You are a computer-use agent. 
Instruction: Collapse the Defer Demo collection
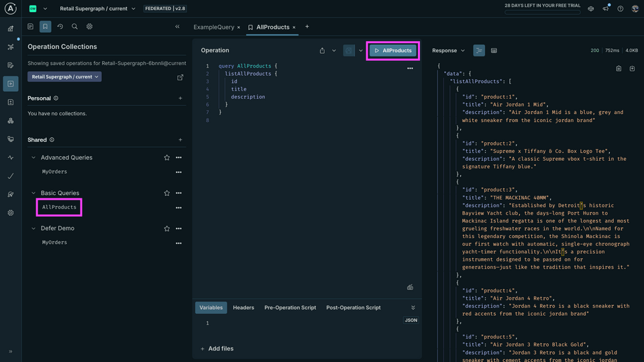click(x=34, y=229)
